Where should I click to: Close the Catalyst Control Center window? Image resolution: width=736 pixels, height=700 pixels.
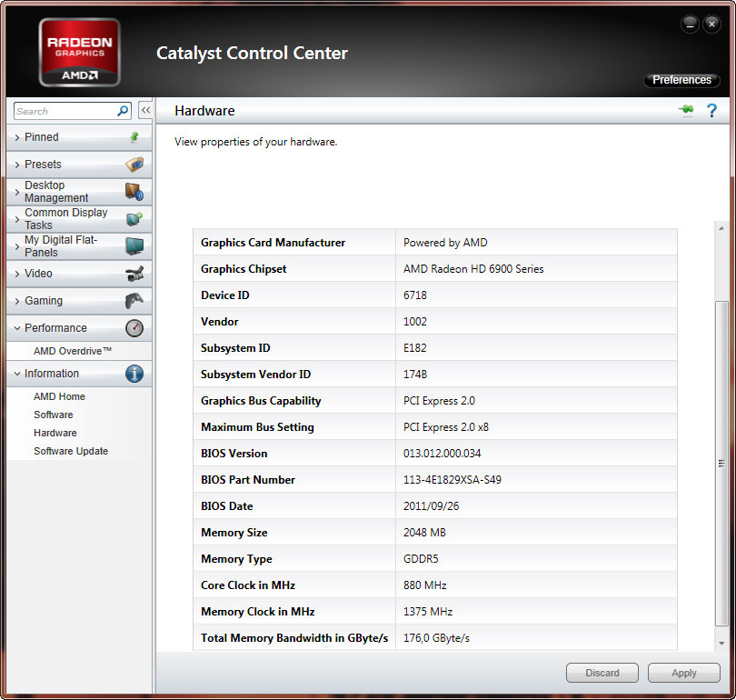pos(711,25)
